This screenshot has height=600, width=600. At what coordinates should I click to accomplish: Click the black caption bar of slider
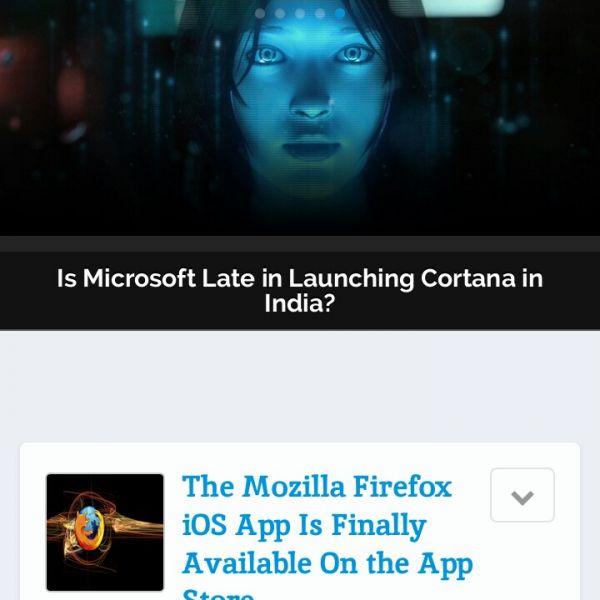tap(300, 290)
